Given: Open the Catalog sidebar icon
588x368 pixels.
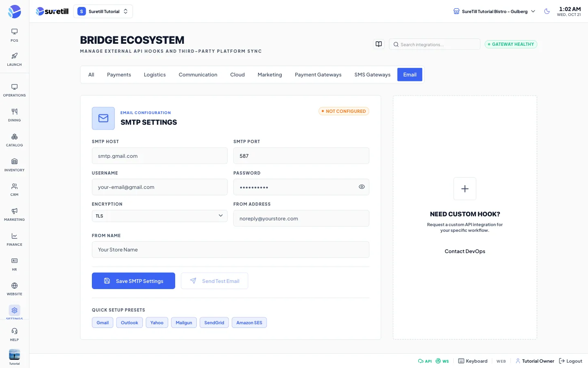Looking at the screenshot, I should pyautogui.click(x=14, y=137).
